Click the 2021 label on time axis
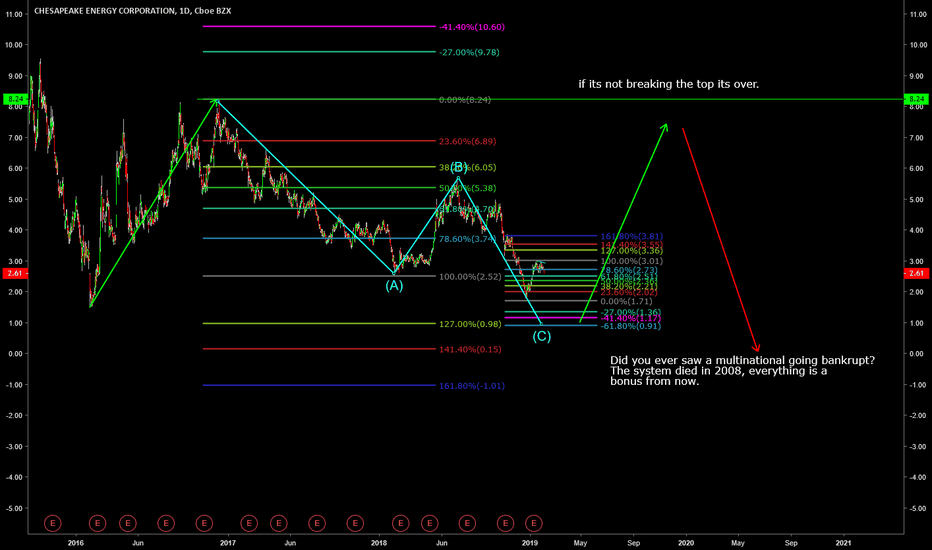This screenshot has height=550, width=932. pyautogui.click(x=843, y=543)
